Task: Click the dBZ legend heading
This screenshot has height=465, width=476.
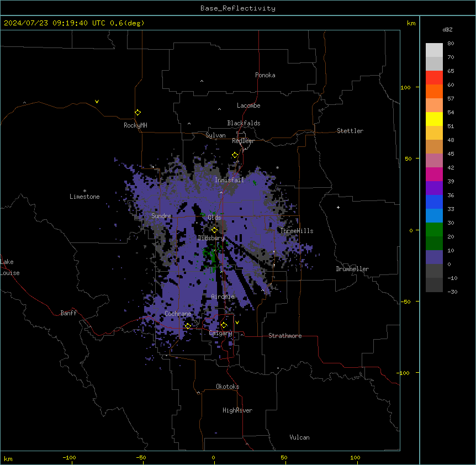Action: click(447, 29)
